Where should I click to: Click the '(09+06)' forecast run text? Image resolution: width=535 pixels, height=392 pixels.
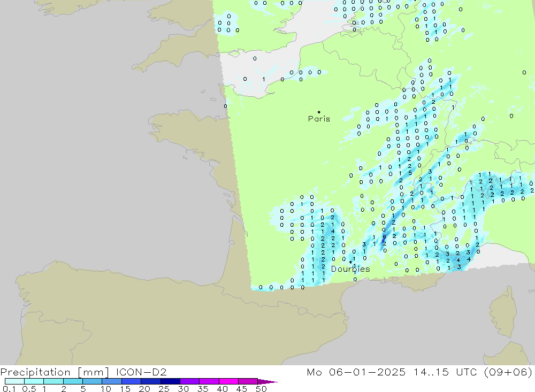pyautogui.click(x=508, y=372)
